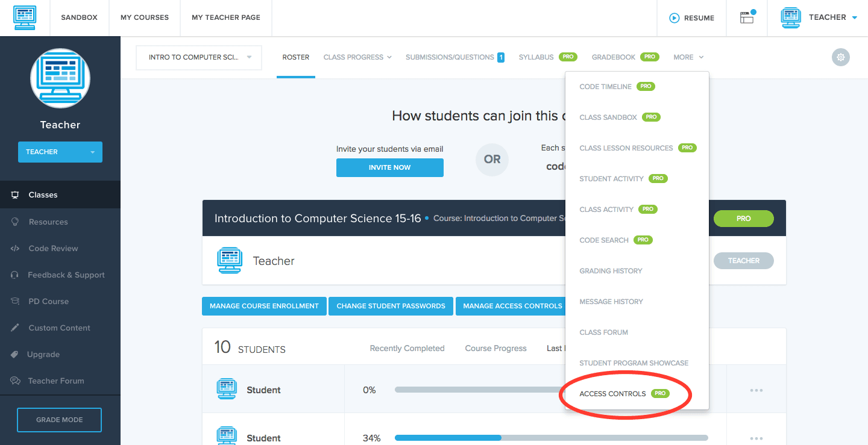Choose Code Timeline menu entry

pyautogui.click(x=605, y=87)
